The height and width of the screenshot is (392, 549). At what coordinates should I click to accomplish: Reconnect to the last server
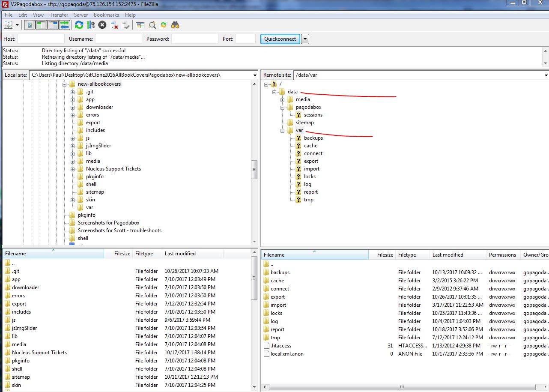pyautogui.click(x=125, y=25)
